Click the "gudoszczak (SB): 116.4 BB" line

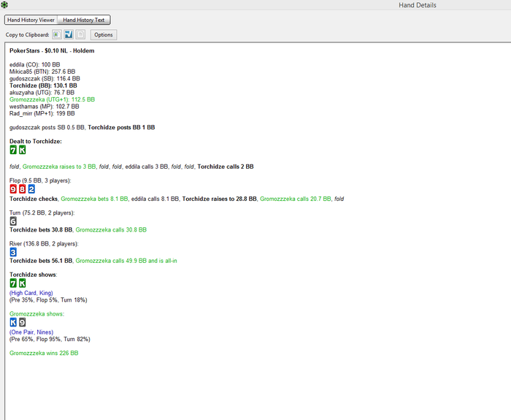(x=45, y=79)
